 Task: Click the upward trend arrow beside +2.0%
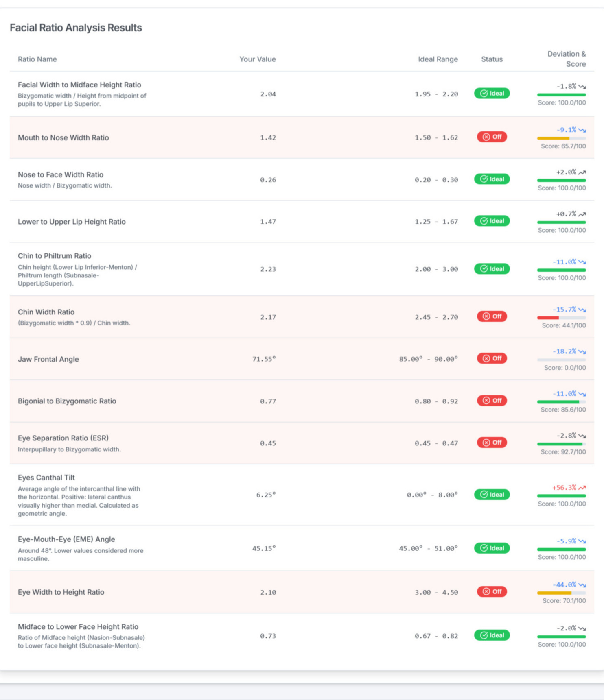click(x=582, y=172)
